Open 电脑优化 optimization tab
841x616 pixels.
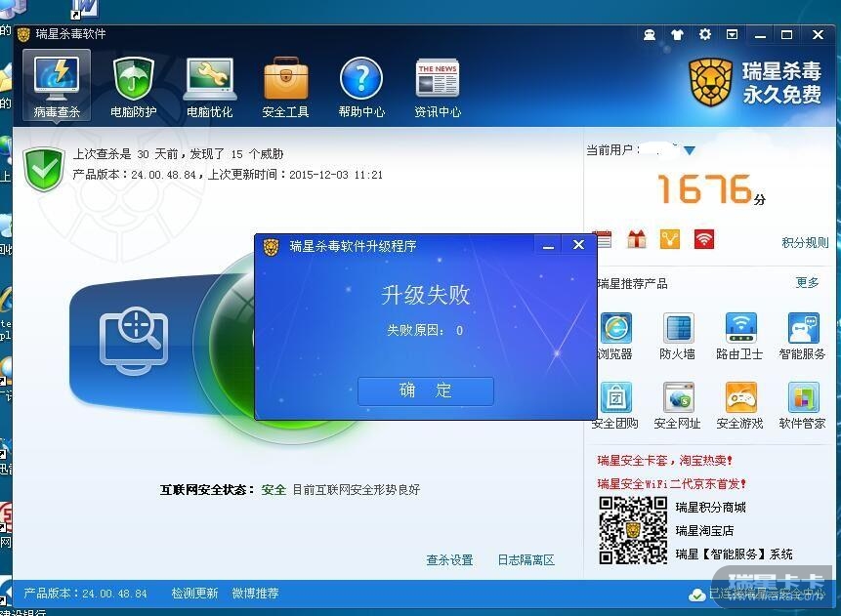coord(209,87)
